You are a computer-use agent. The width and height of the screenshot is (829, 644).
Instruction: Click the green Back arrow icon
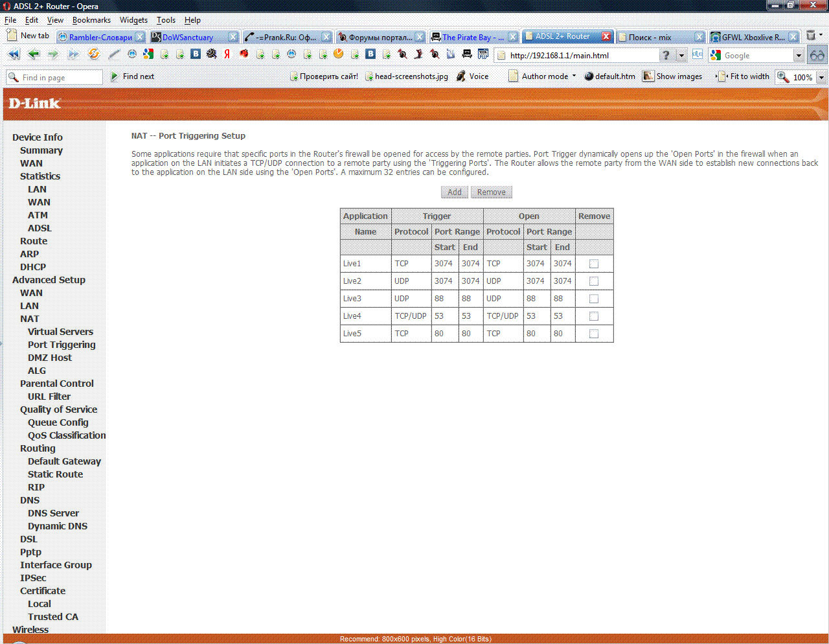tap(34, 54)
